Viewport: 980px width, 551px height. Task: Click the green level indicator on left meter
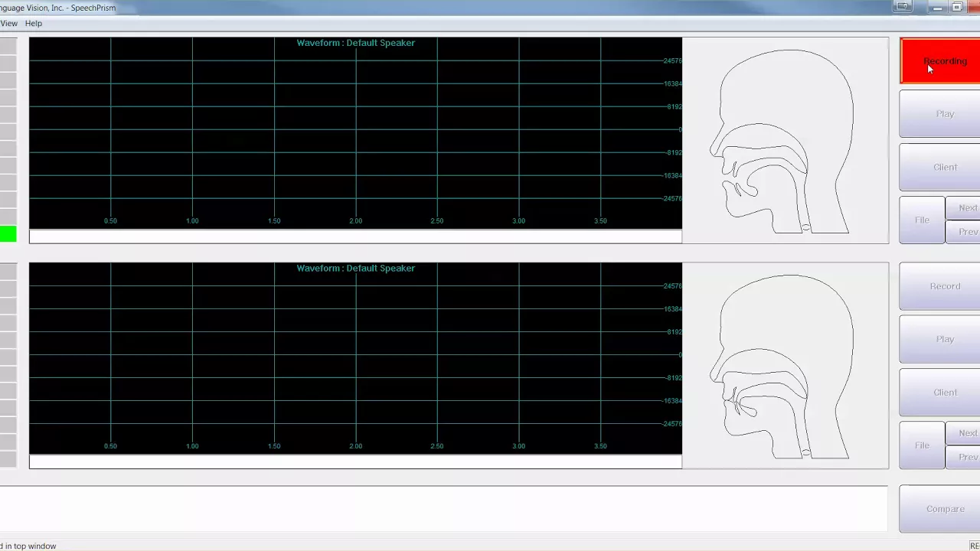[x=8, y=234]
